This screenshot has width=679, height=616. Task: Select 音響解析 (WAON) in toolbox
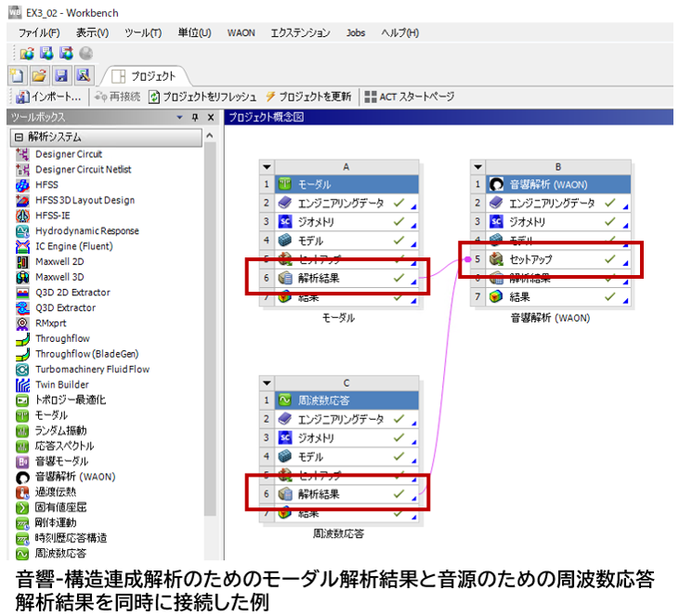[x=75, y=477]
